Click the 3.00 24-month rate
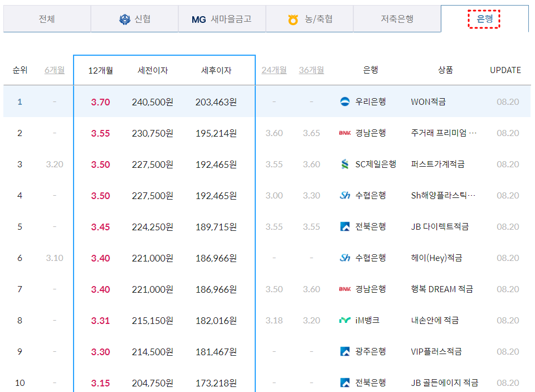The width and height of the screenshot is (535, 392). [274, 195]
